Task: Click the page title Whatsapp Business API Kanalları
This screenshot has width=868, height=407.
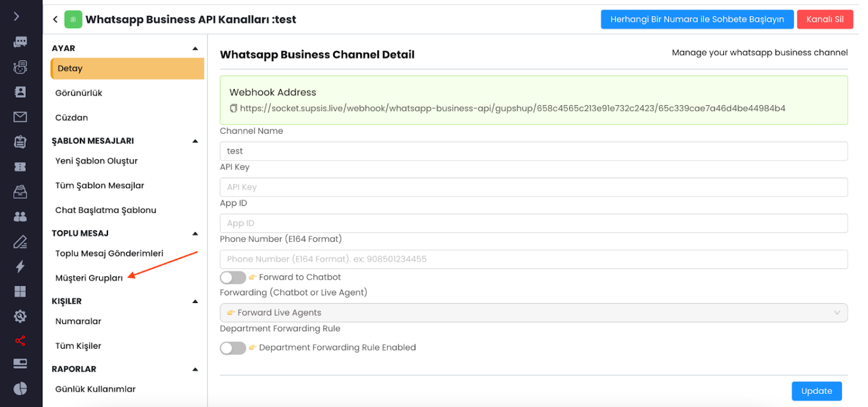Action: (x=191, y=19)
